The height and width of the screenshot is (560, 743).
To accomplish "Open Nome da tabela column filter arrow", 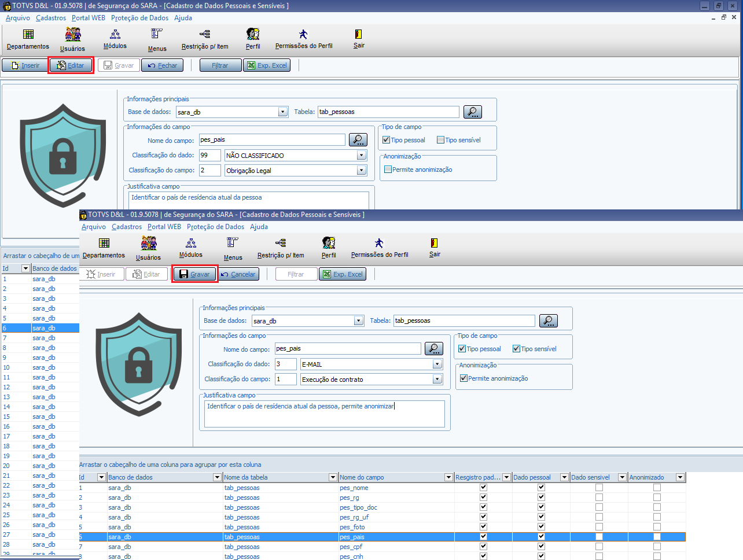I will click(x=333, y=477).
